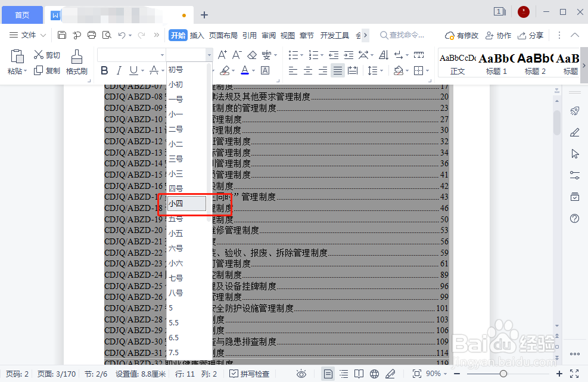The height and width of the screenshot is (382, 588).
Task: Switch to the 页面布局 tab
Action: coord(223,35)
